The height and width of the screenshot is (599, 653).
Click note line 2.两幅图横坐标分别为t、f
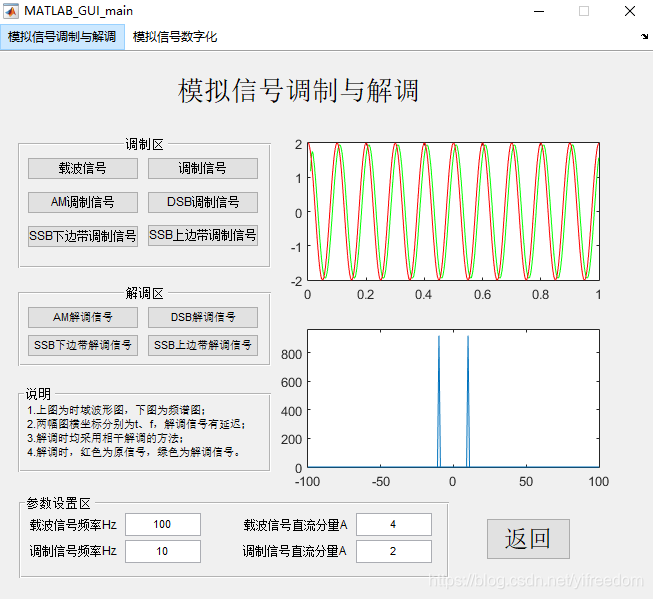[137, 424]
